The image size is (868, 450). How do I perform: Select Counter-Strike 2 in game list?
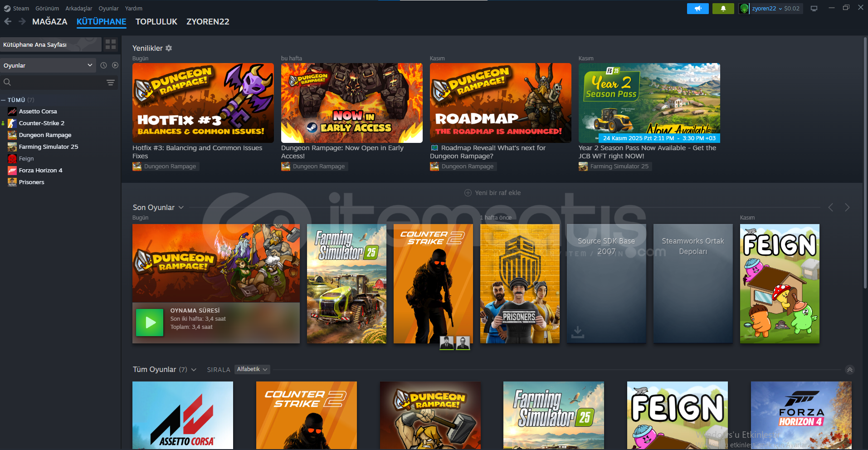tap(42, 123)
